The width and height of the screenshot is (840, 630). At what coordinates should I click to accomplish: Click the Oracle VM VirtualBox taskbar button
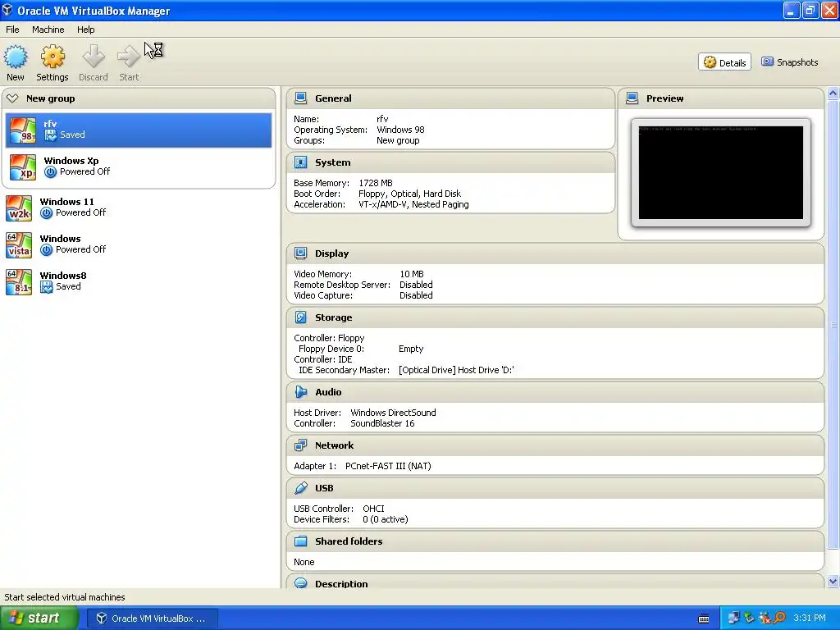pyautogui.click(x=152, y=619)
